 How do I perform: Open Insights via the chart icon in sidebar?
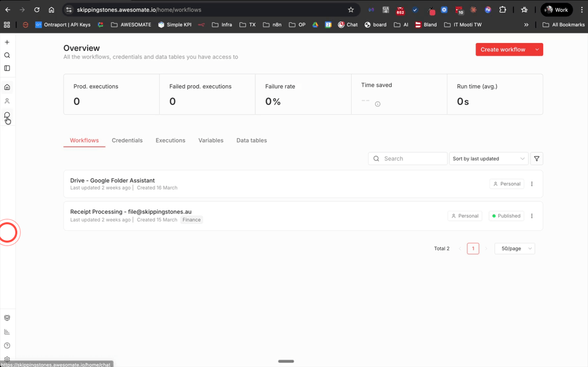[7, 331]
